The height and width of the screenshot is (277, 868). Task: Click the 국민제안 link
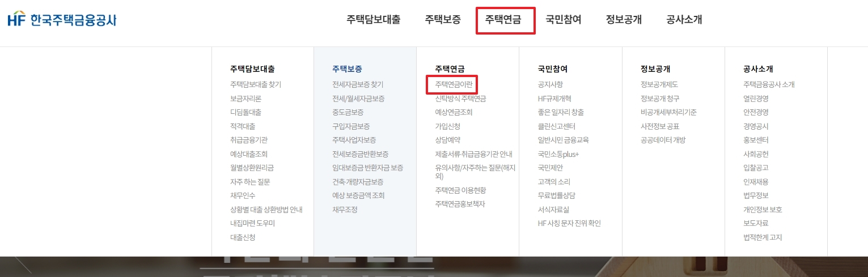pyautogui.click(x=550, y=168)
